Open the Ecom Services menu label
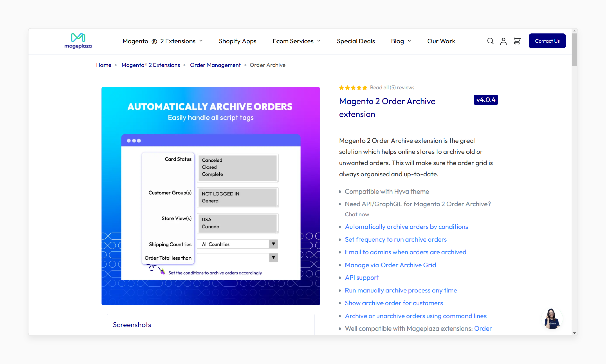The image size is (606, 364). coord(293,41)
